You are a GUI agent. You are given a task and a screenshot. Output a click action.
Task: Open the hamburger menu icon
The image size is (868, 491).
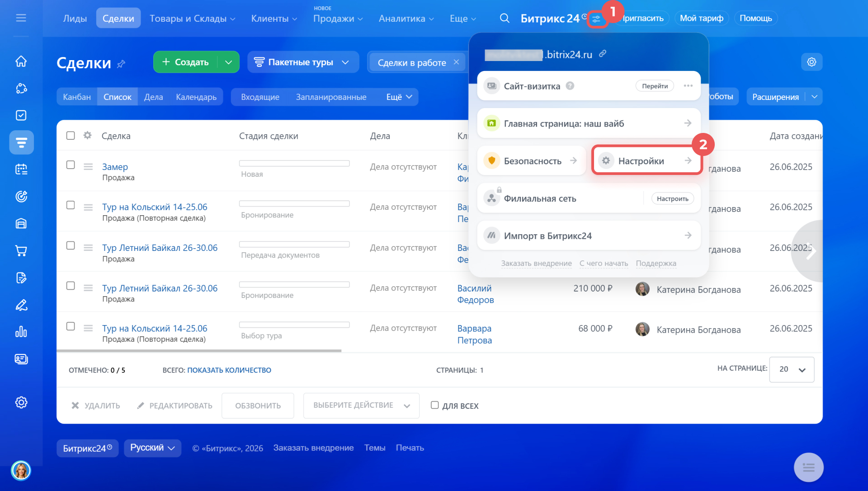coord(21,18)
